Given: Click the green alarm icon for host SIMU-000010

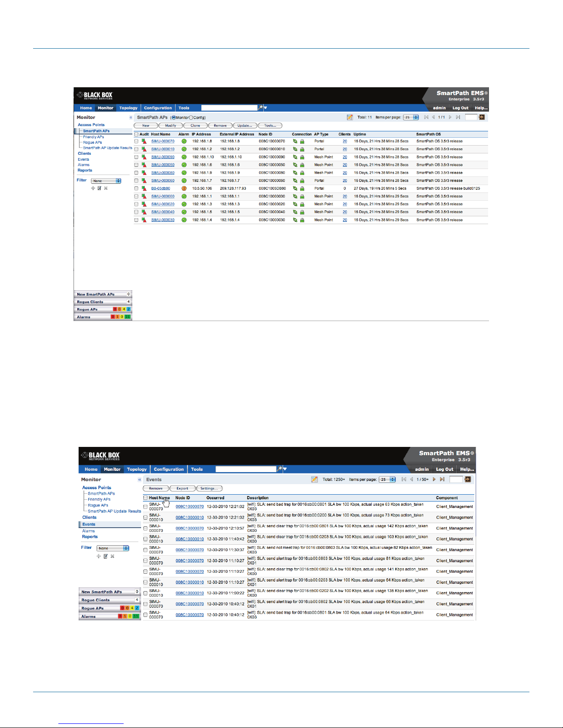Looking at the screenshot, I should pos(184,149).
